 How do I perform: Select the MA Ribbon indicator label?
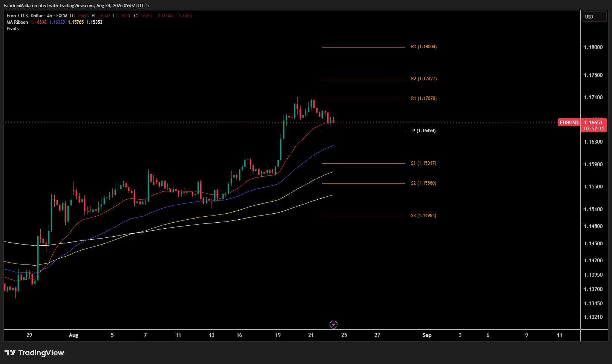(17, 22)
